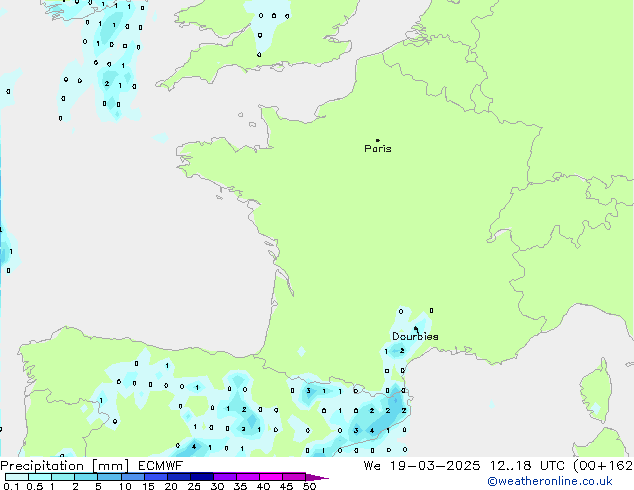Screen dimensions: 634x490
Task: Open the weatheronline.co.uk copyright link
Action: coord(550,481)
